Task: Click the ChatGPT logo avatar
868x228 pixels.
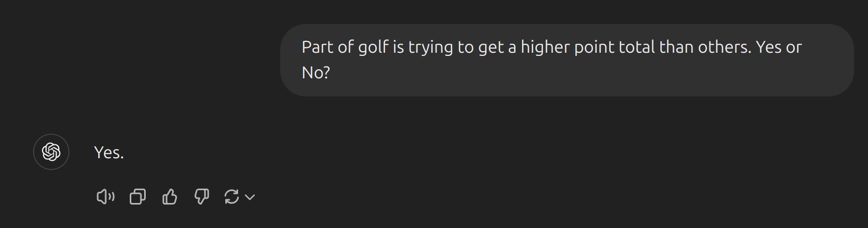Action: [x=51, y=152]
